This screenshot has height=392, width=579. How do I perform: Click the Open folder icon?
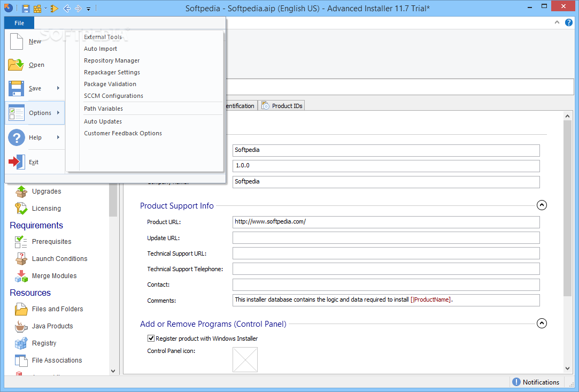16,65
